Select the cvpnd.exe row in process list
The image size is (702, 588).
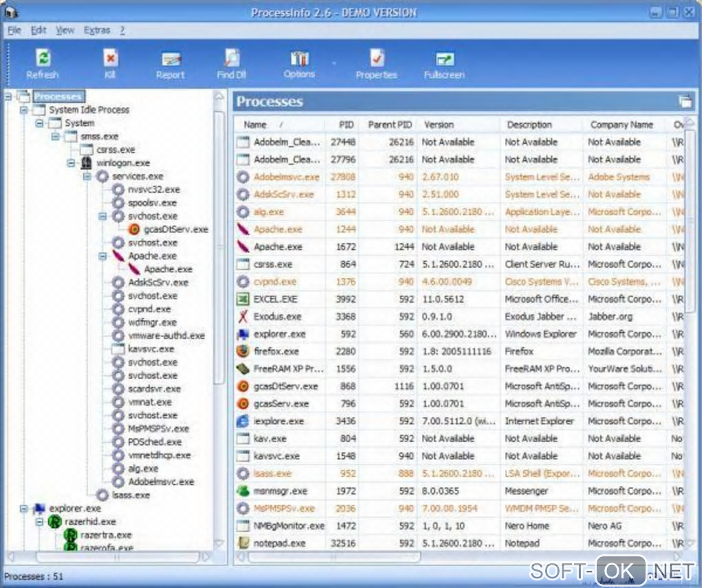tap(459, 281)
